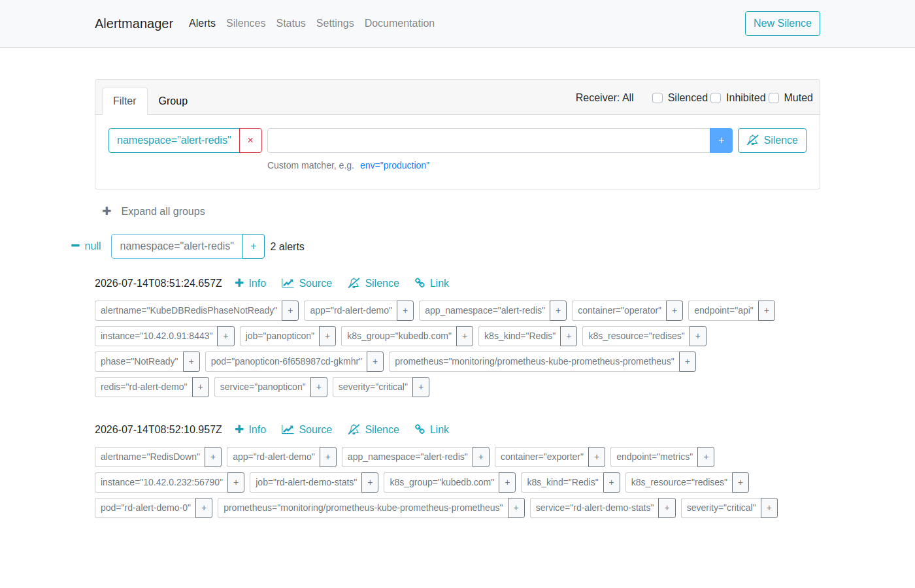Click the namespace="alert-redis" filter chip text
This screenshot has height=588, width=915.
[174, 140]
